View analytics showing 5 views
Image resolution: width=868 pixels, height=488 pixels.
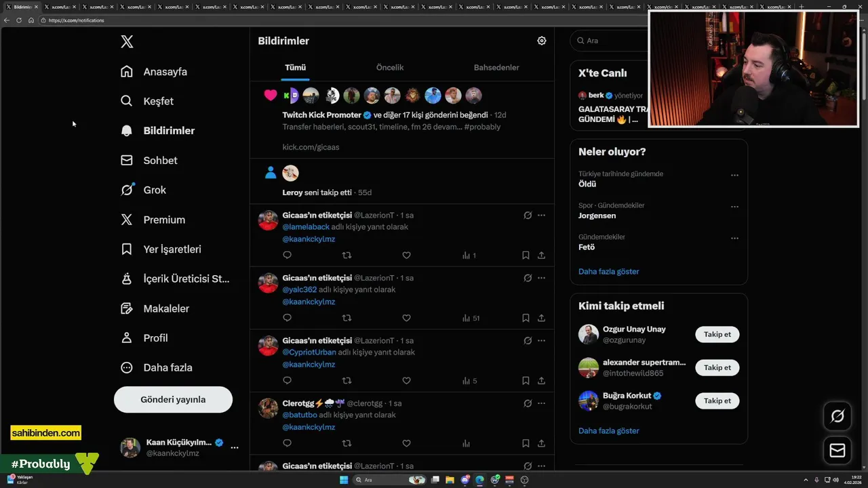(x=469, y=381)
